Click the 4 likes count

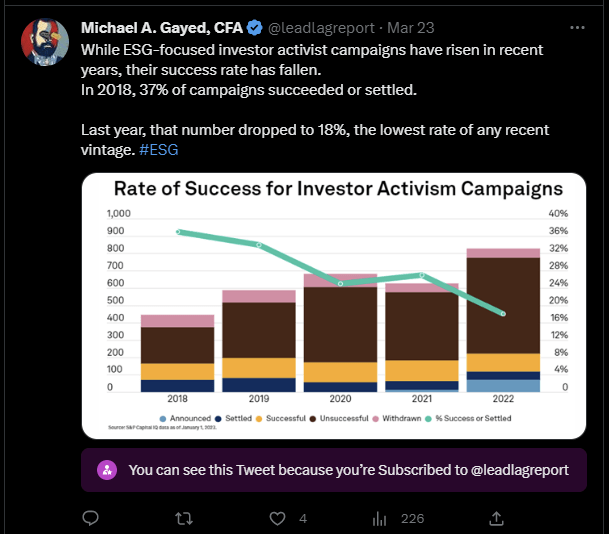pos(303,518)
